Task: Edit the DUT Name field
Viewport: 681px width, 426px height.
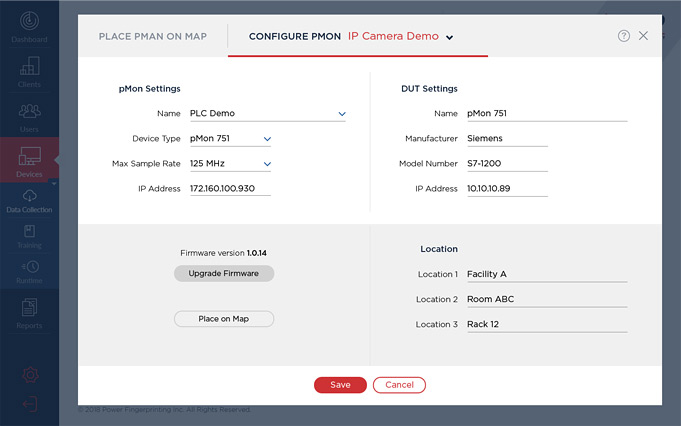Action: [547, 114]
